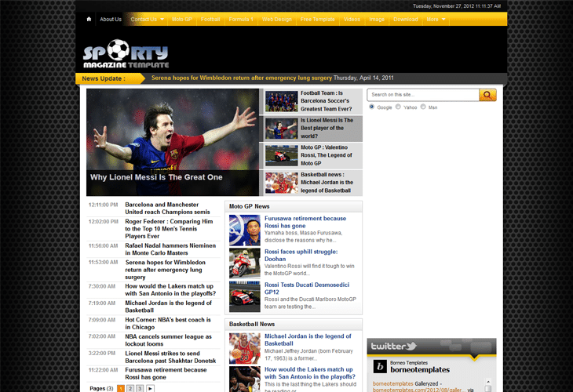Go to next page arrow in pagination
573x392 pixels.
150,389
